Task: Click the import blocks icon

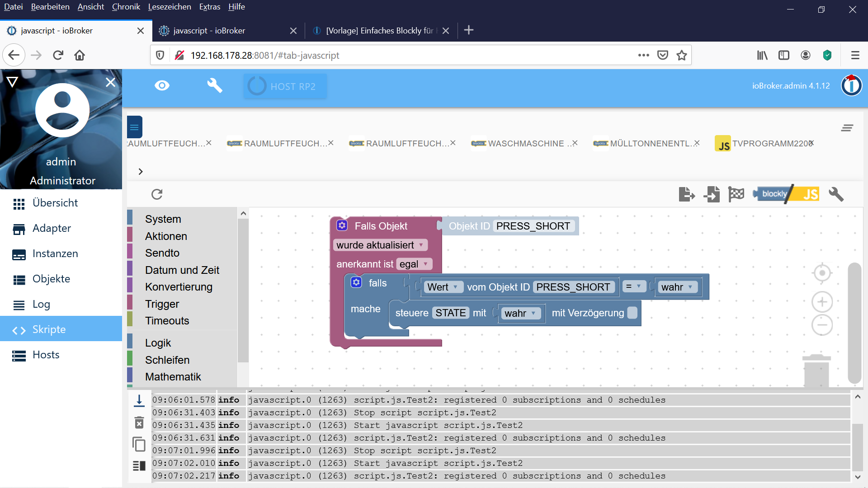Action: pyautogui.click(x=712, y=194)
